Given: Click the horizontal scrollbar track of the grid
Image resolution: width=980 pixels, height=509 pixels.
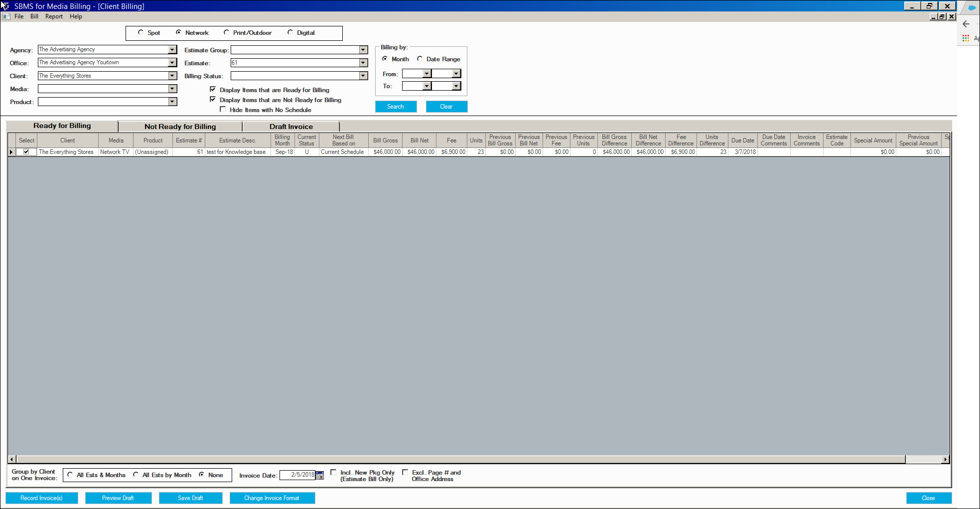Looking at the screenshot, I should coord(924,459).
